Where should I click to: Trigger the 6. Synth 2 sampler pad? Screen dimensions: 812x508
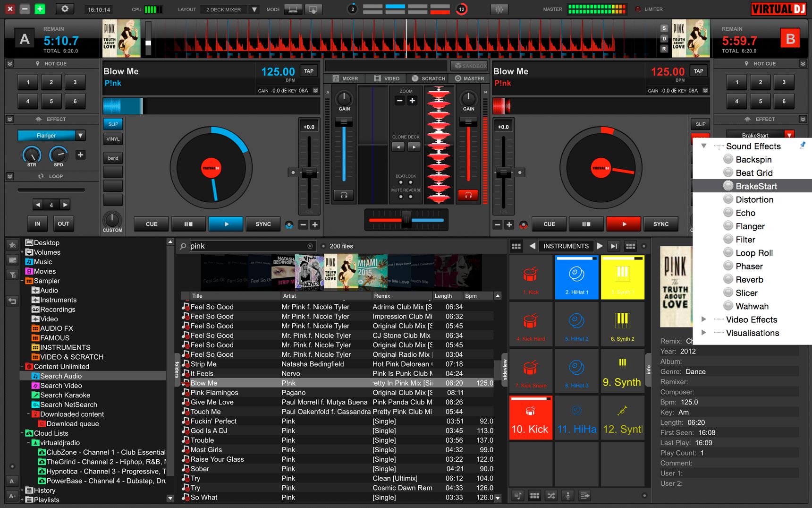coord(623,324)
